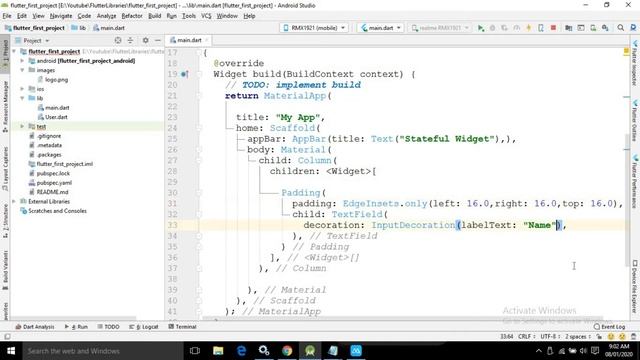Click the Android Studio taskbar icon
This screenshot has height=360, width=640.
pyautogui.click(x=310, y=351)
